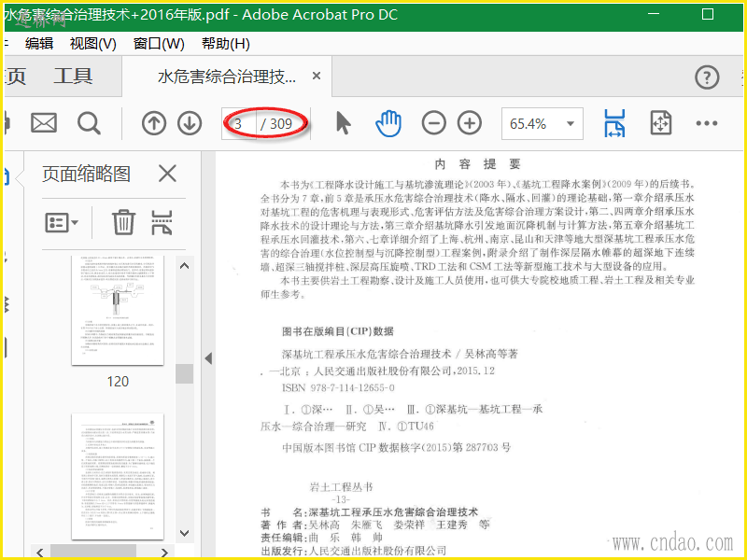Go to next page arrow
747x560 pixels.
point(190,123)
